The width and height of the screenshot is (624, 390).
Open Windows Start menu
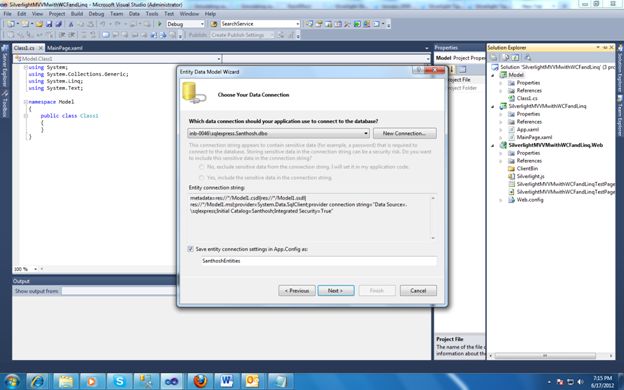[x=12, y=381]
